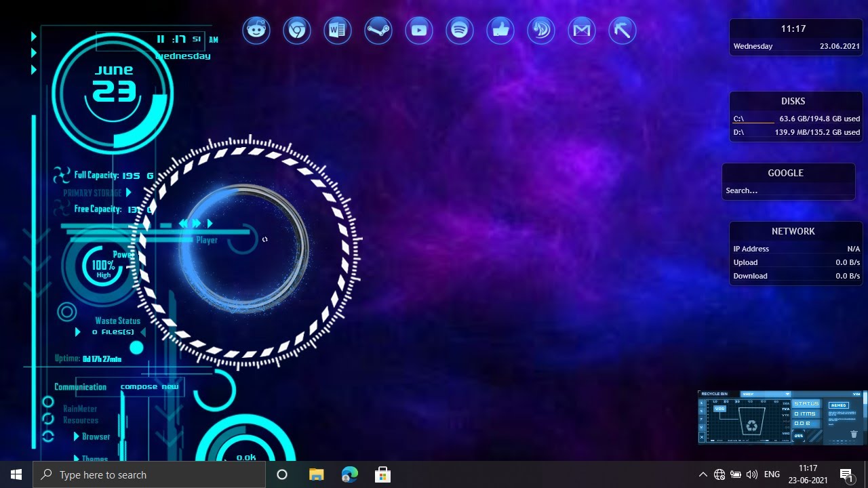Click the thumbs-up dock icon
868x488 pixels.
[x=500, y=30]
